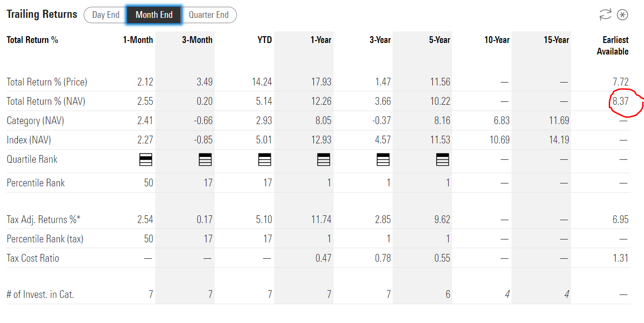Open the 1-Year quartile rank icon

tap(323, 159)
